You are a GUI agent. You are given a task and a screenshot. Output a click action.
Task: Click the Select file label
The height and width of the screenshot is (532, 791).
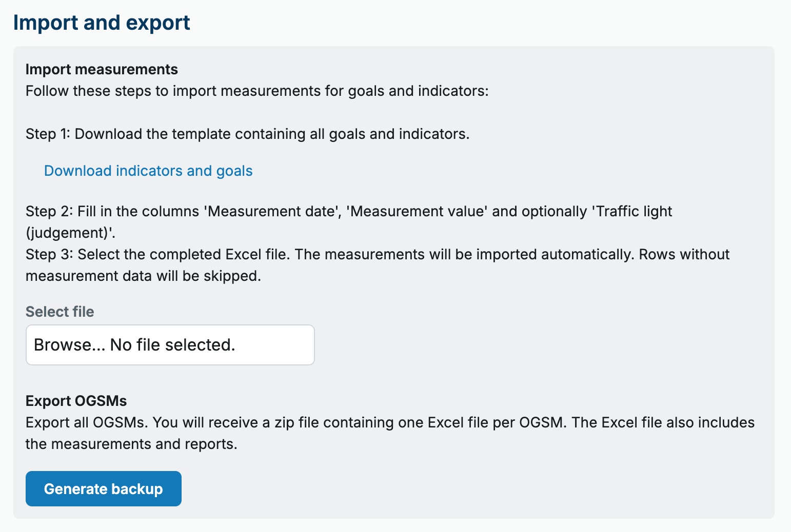[60, 311]
